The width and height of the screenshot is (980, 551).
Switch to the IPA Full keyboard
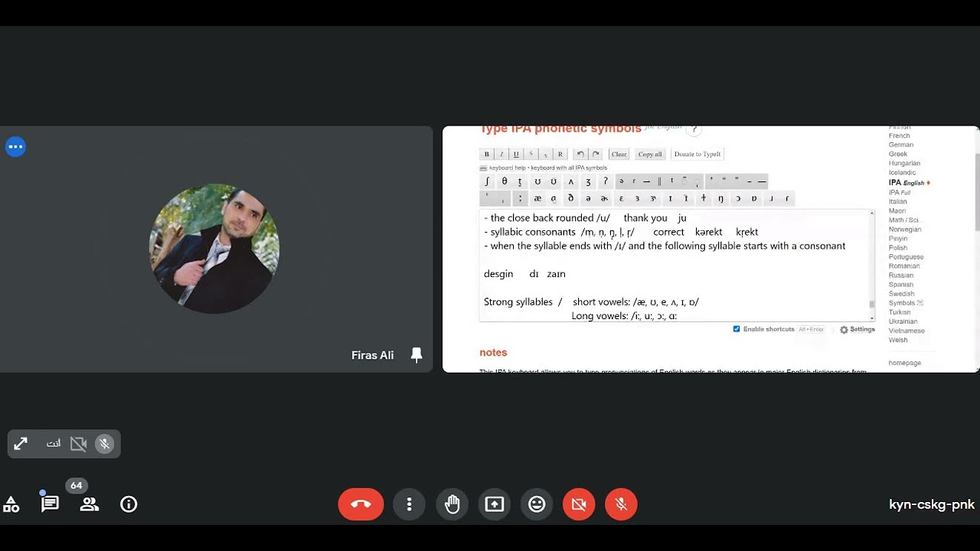pos(900,192)
